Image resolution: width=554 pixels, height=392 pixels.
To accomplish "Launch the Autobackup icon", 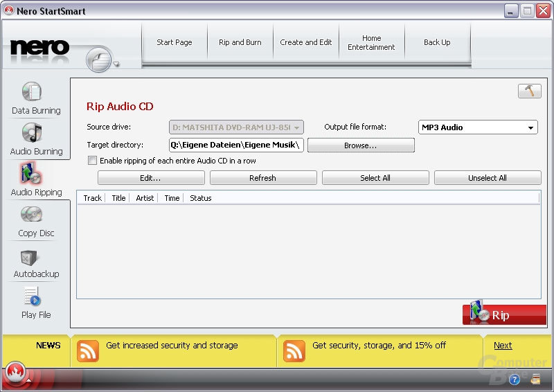I will pyautogui.click(x=29, y=258).
